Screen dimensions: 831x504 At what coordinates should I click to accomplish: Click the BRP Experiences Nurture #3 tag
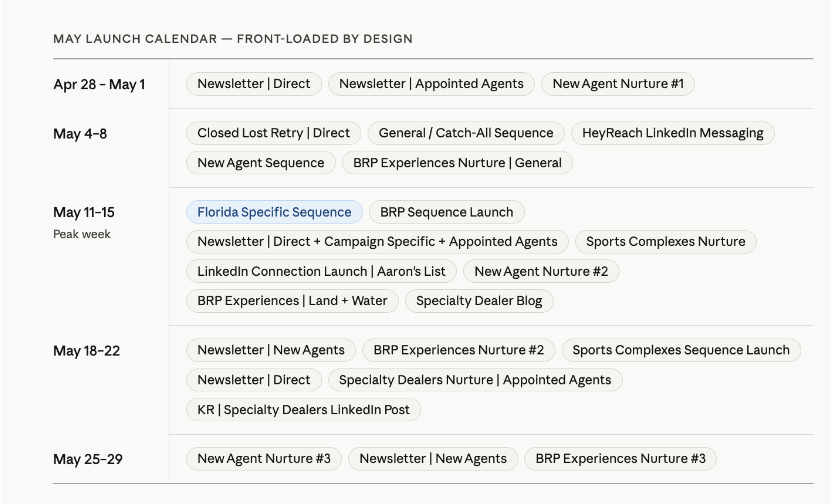[x=620, y=459]
